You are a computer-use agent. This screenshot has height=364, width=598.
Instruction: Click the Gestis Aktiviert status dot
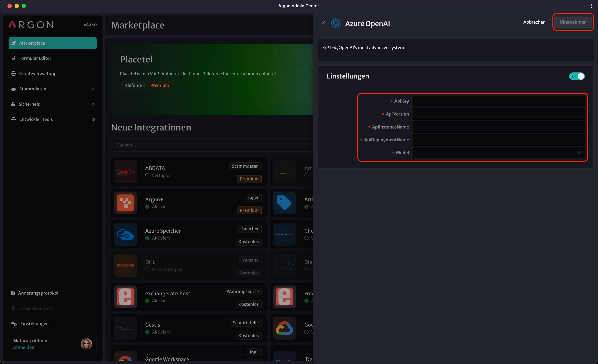[147, 332]
